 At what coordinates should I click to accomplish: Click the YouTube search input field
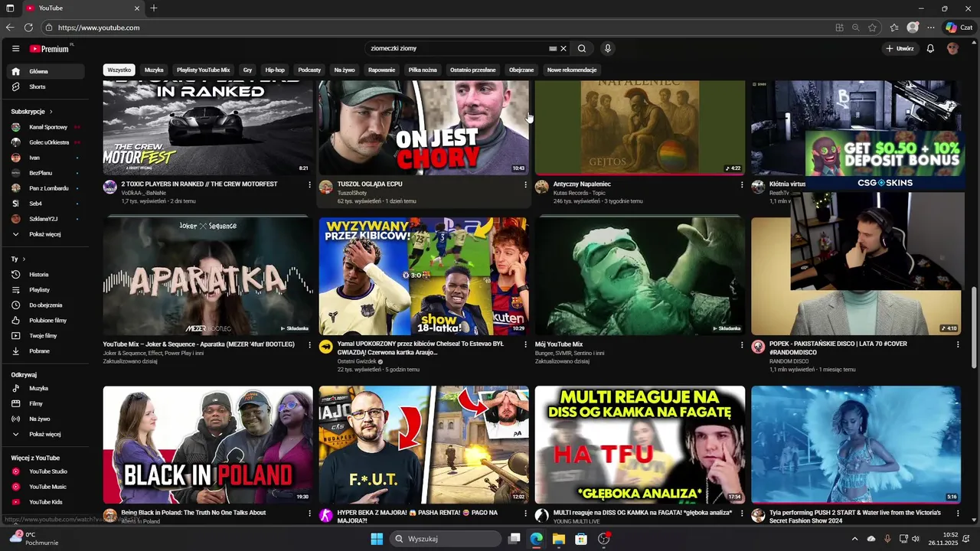tap(456, 48)
